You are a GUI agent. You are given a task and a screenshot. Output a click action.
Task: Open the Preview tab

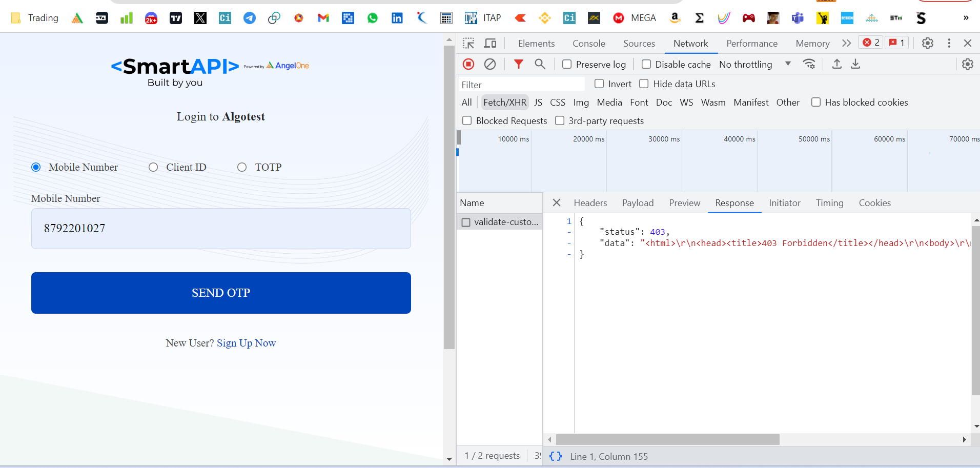pos(684,203)
